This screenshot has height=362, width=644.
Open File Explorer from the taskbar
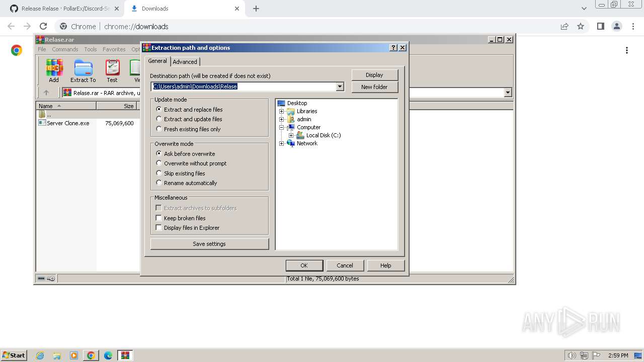tap(57, 355)
